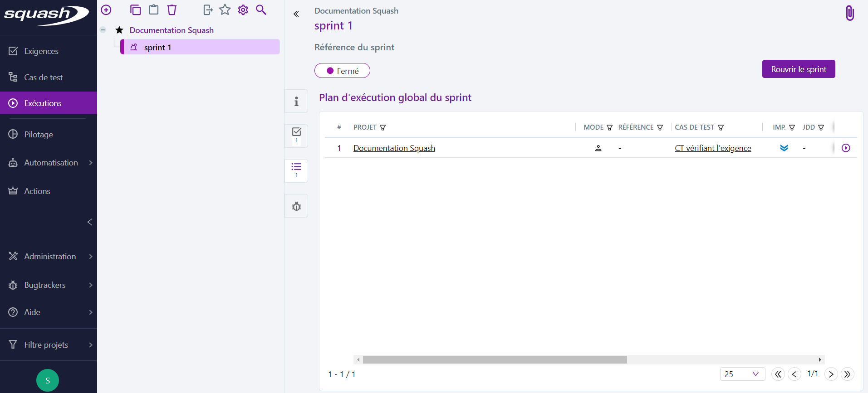Click the paste clipboard icon
Screen dimensions: 868x393
coord(154,10)
